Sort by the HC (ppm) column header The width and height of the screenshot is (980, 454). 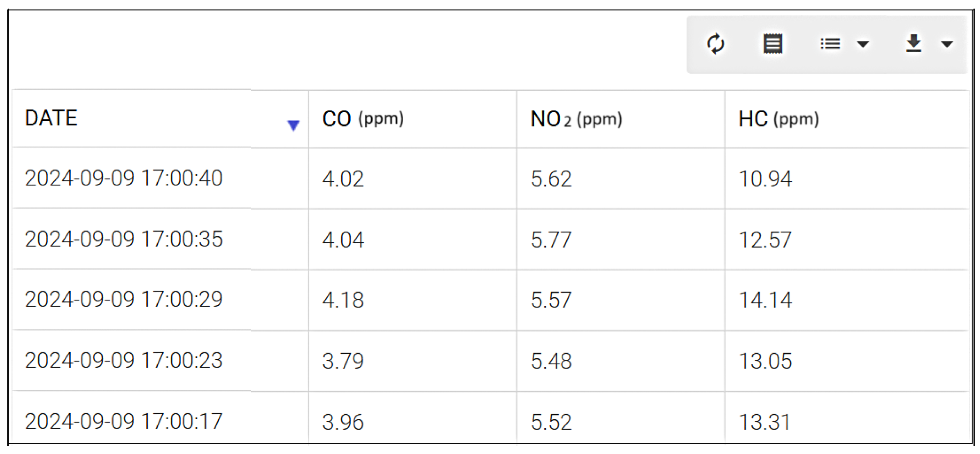click(x=778, y=119)
